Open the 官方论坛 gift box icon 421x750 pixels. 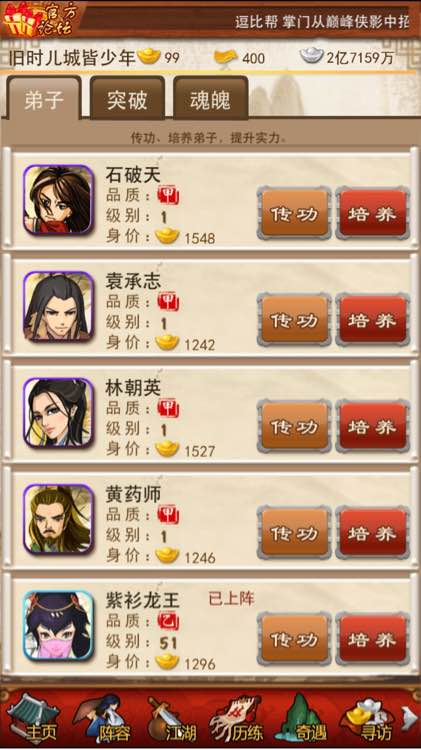pyautogui.click(x=37, y=19)
